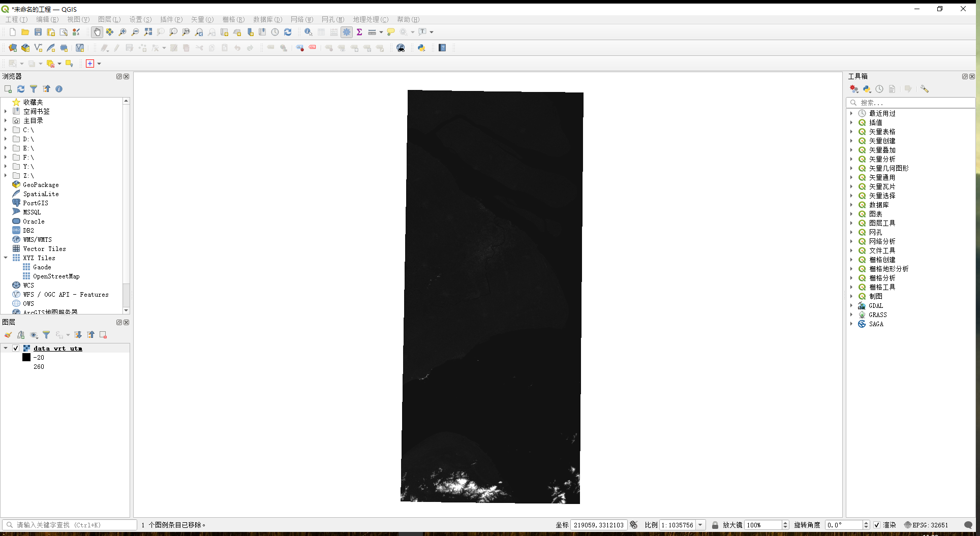This screenshot has height=536, width=980.
Task: Refresh the map canvas using the toolbar icon
Action: pos(288,32)
